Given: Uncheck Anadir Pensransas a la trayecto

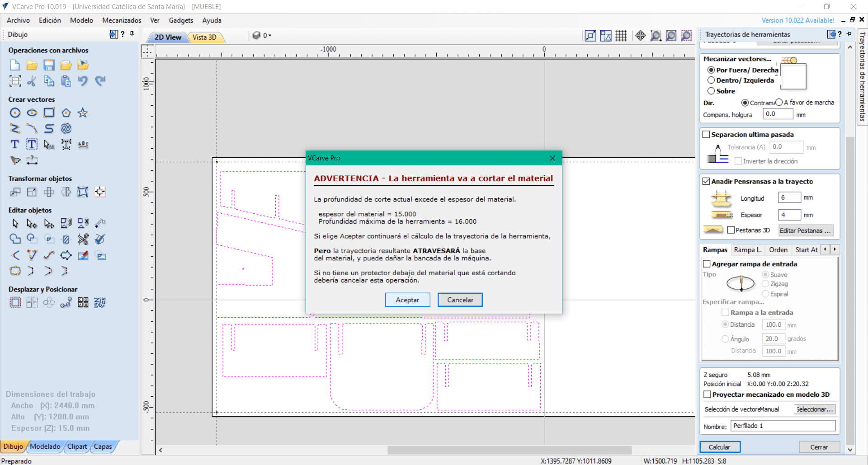Looking at the screenshot, I should coord(706,182).
